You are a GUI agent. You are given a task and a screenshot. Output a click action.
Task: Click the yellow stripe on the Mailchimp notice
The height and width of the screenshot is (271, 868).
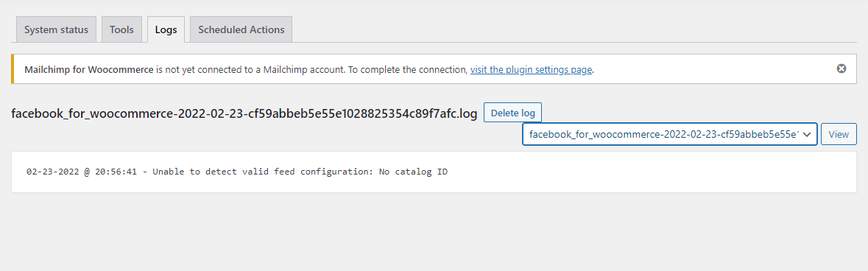click(13, 68)
